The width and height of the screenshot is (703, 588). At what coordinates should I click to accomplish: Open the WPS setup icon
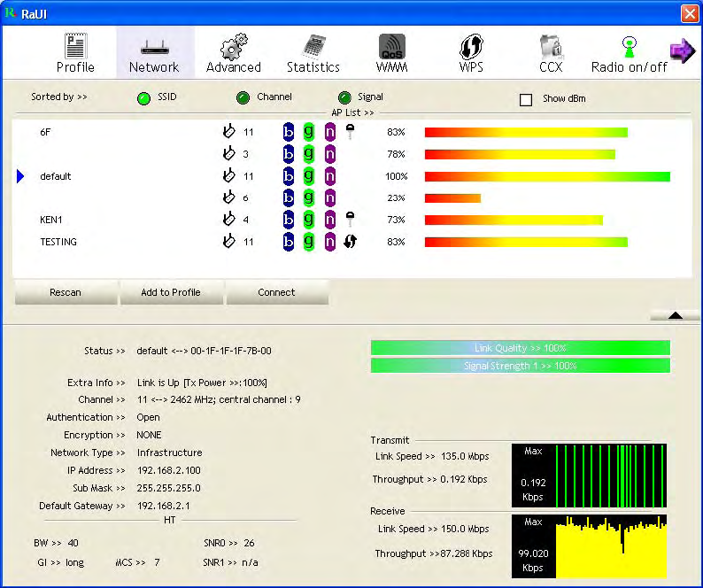pyautogui.click(x=471, y=47)
